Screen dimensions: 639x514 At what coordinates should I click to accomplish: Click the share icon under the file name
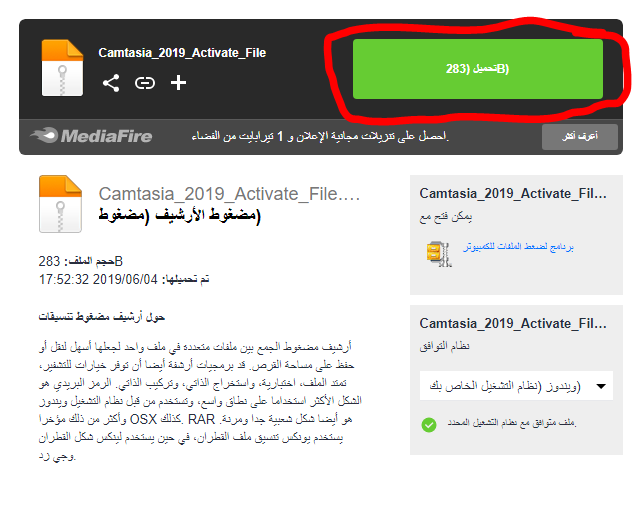click(x=111, y=83)
